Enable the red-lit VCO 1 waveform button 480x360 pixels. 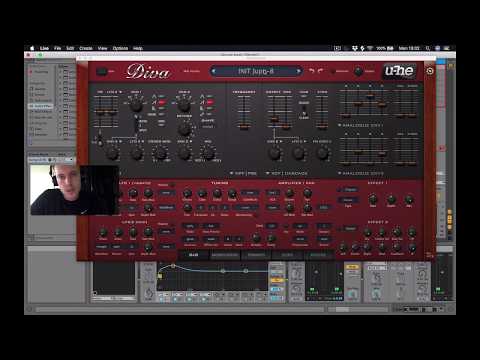click(x=162, y=102)
